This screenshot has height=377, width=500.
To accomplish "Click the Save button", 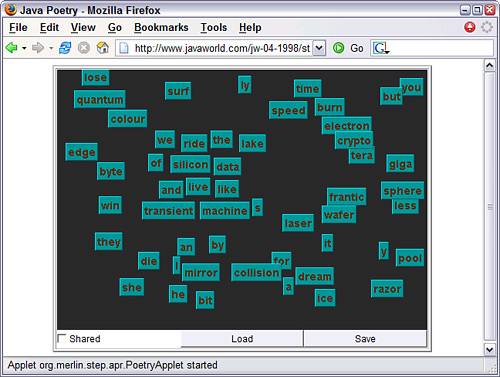I will coord(365,339).
